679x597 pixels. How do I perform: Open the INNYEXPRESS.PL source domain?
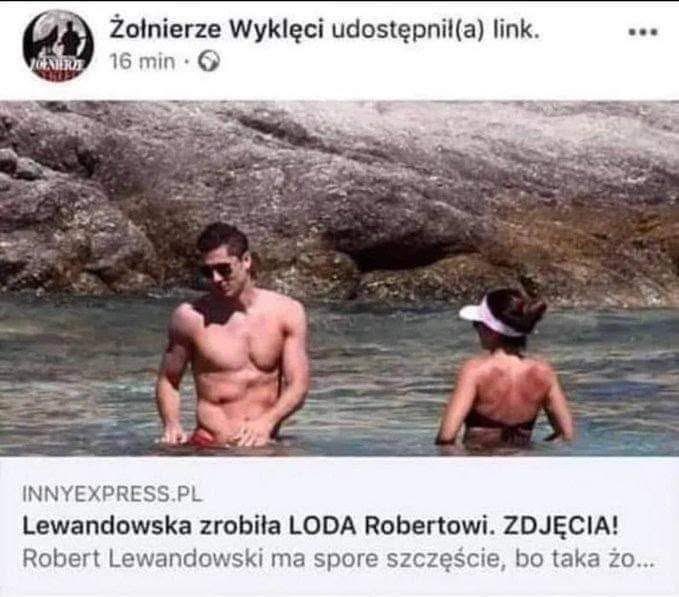[x=112, y=494]
